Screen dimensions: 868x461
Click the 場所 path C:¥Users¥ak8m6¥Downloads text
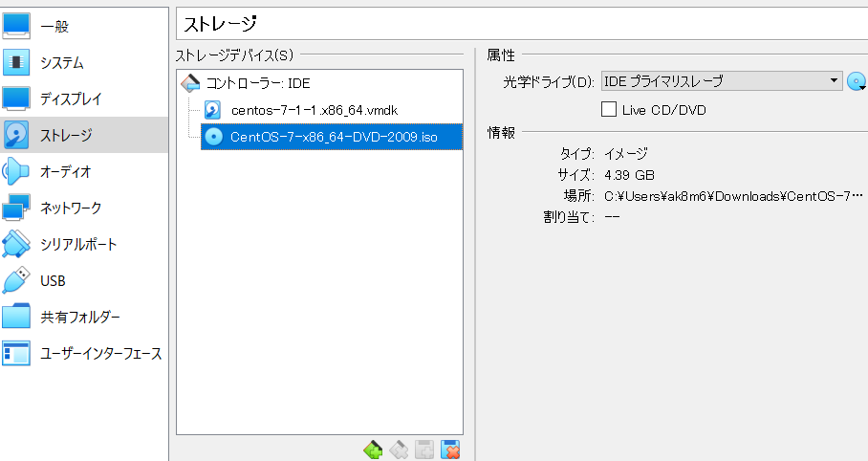[733, 196]
